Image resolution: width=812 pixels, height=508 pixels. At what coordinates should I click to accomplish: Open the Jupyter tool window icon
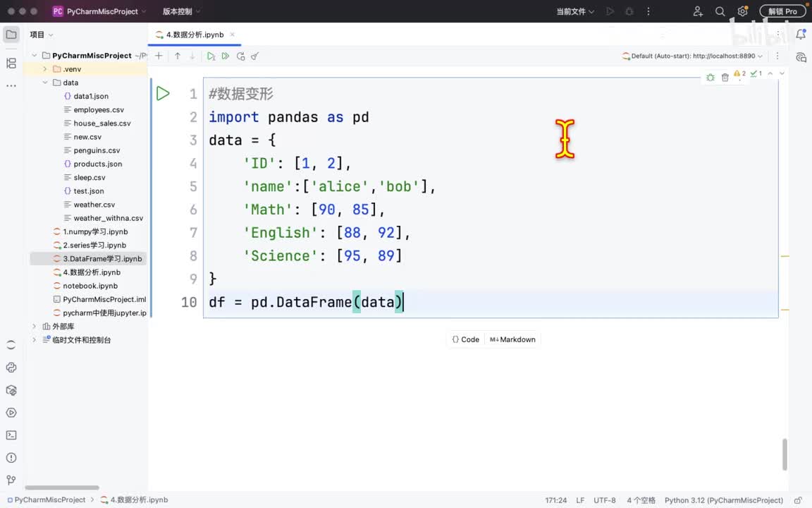point(11,345)
